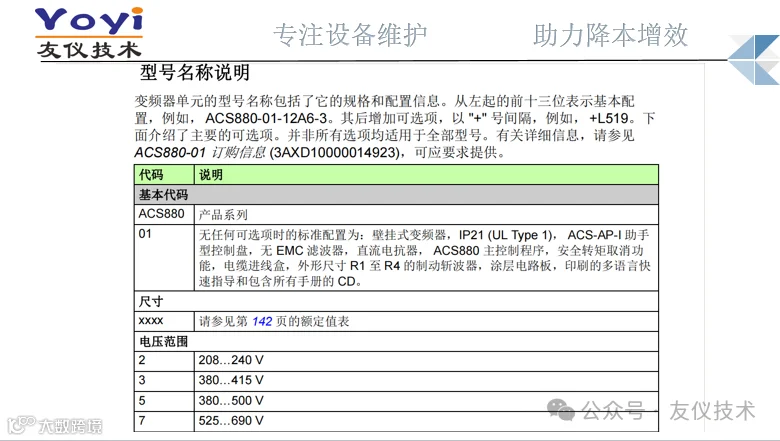This screenshot has width=780, height=441.
Task: Click the 说明 column header
Action: [x=426, y=175]
